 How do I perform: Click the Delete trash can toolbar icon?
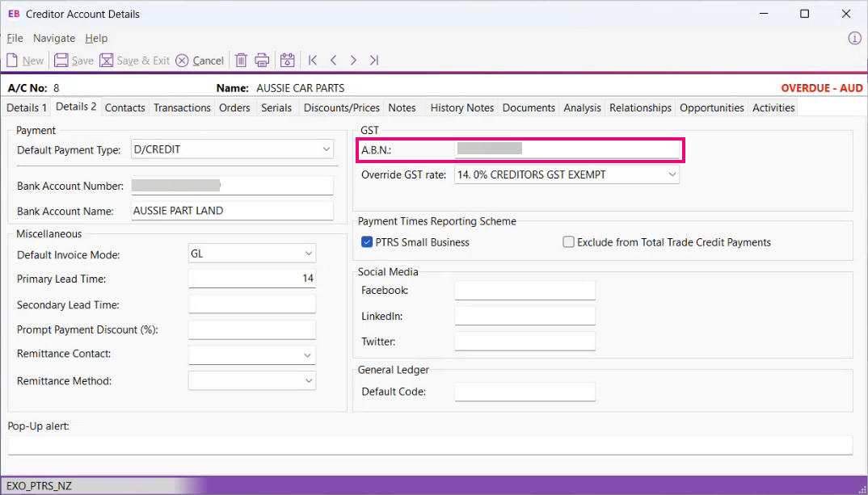click(x=241, y=61)
